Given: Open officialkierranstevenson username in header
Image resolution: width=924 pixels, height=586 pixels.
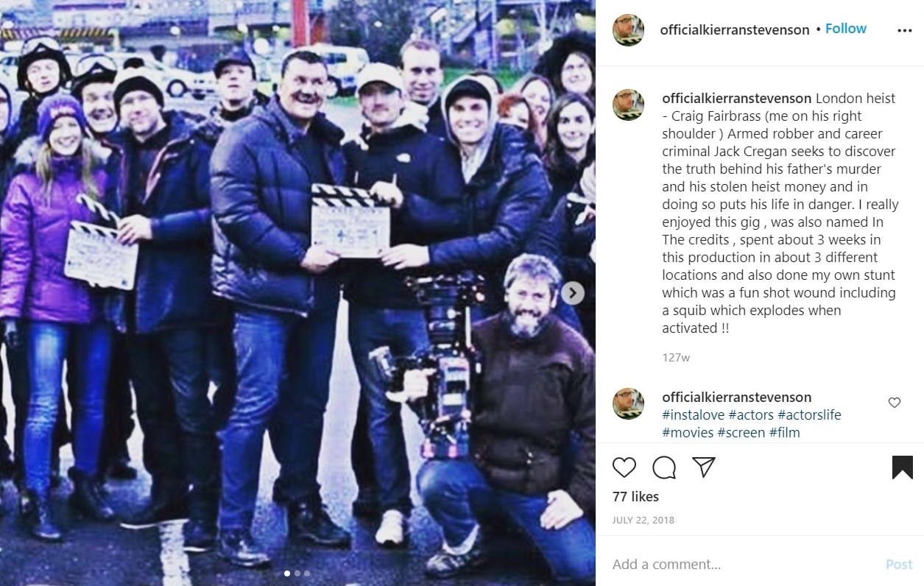Looking at the screenshot, I should (735, 30).
